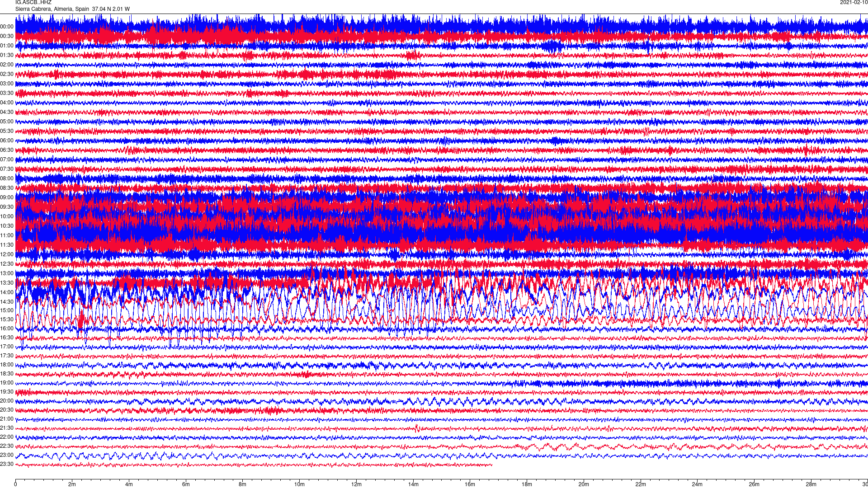This screenshot has height=488, width=868.
Task: Select the Sierra Cabrera, Almeria, Spain location text
Action: point(52,9)
